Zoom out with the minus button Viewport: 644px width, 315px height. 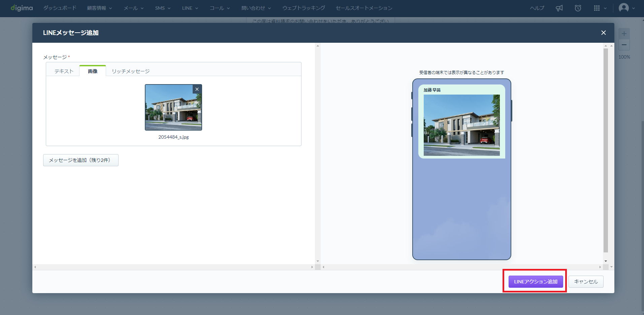624,45
